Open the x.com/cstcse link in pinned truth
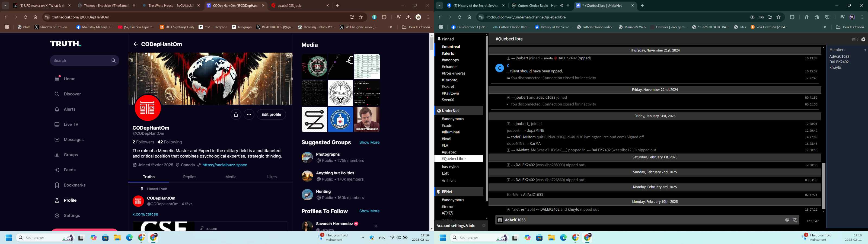Screen dimensions: 868x244 point(145,214)
